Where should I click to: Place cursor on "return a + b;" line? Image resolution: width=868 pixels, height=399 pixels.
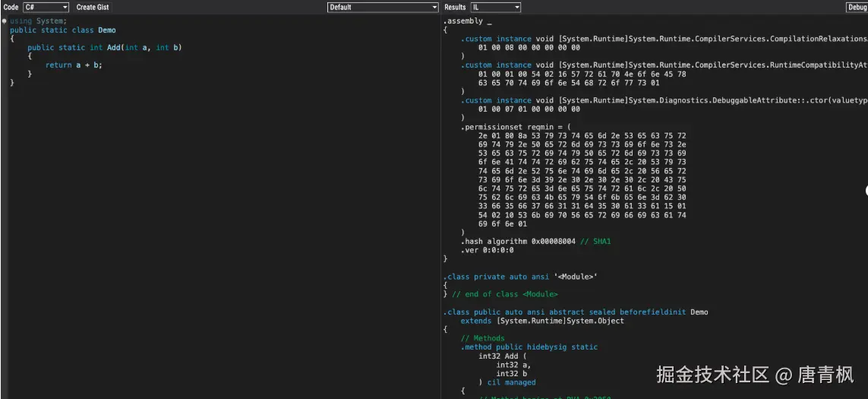coord(74,65)
